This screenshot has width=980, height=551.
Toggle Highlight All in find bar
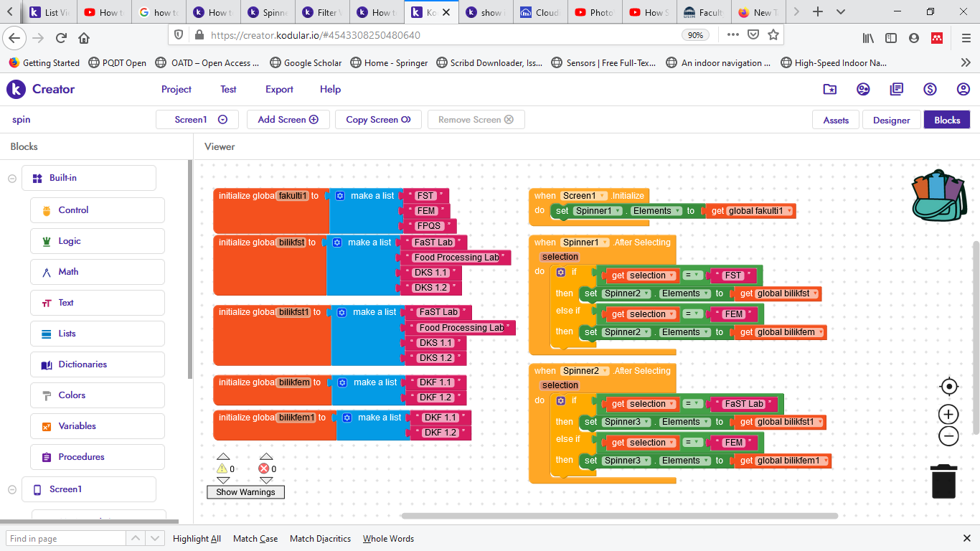[x=197, y=539]
